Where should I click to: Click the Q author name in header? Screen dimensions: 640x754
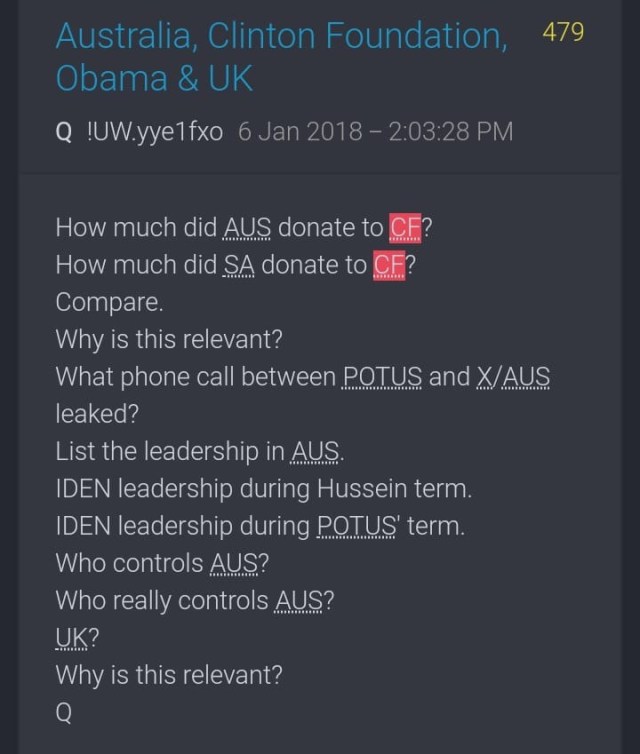tap(64, 132)
